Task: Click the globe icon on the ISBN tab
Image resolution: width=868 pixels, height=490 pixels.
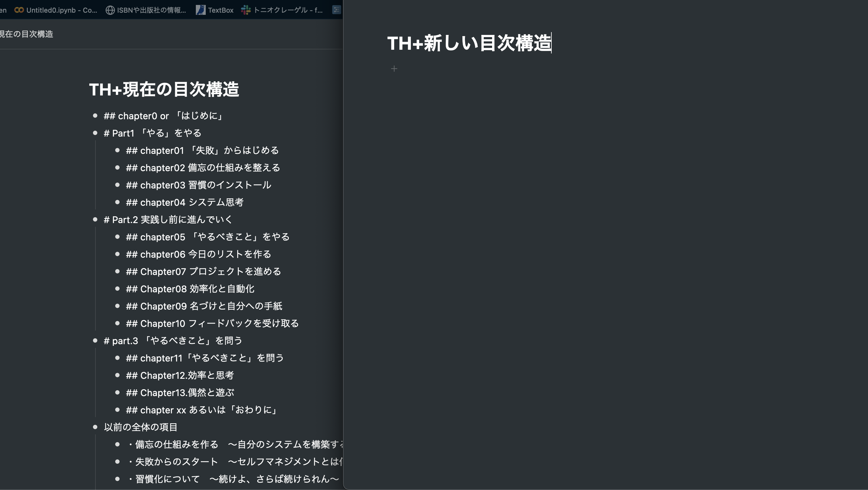Action: pos(110,10)
